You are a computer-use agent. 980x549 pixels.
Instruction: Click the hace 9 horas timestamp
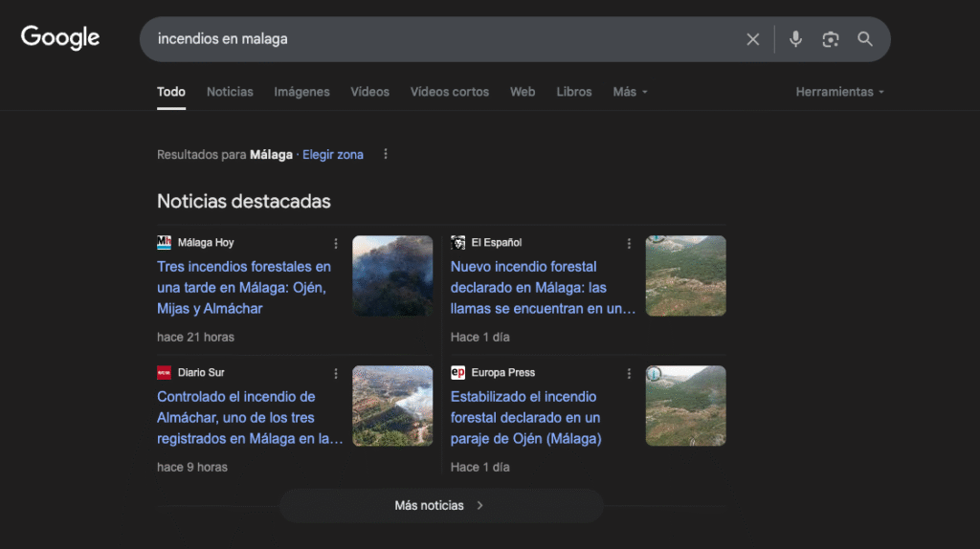(x=191, y=467)
